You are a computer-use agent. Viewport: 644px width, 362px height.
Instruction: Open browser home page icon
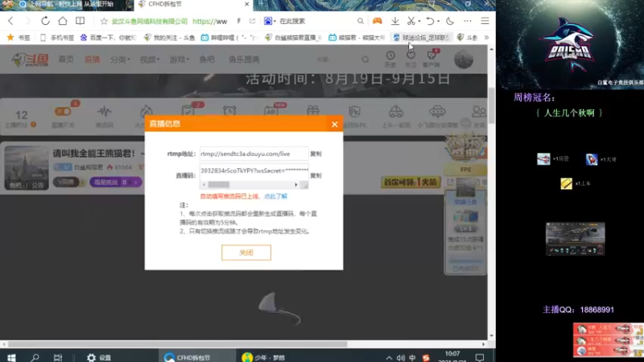point(63,21)
